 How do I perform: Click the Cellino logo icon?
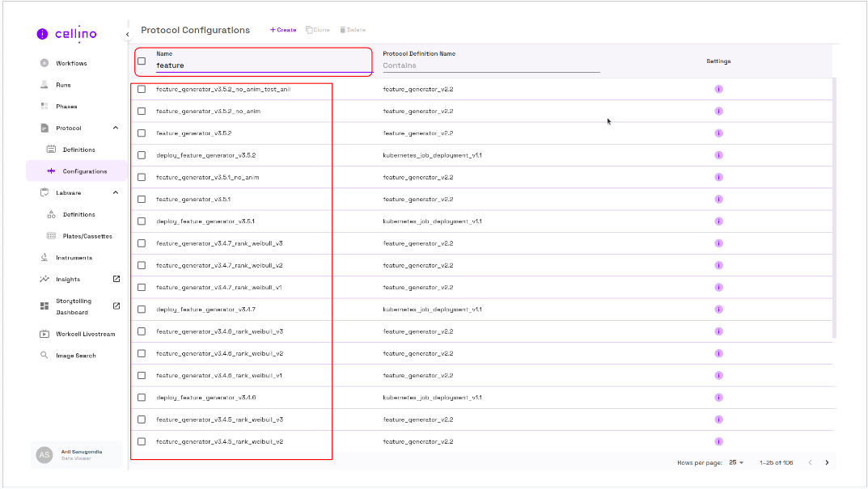point(42,34)
